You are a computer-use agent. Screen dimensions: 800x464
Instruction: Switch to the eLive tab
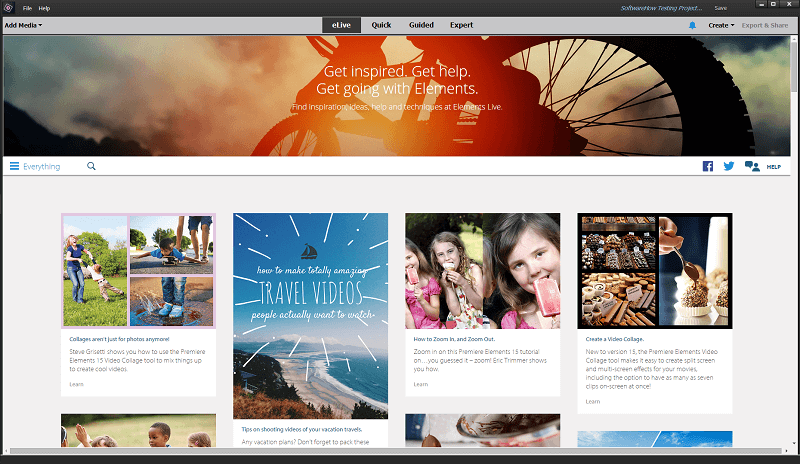pyautogui.click(x=341, y=25)
